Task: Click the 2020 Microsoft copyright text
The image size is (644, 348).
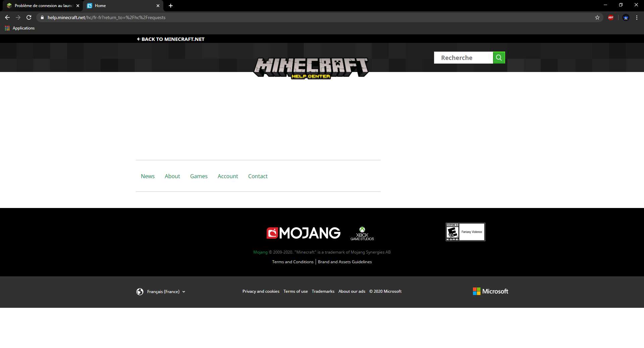Action: (x=385, y=291)
